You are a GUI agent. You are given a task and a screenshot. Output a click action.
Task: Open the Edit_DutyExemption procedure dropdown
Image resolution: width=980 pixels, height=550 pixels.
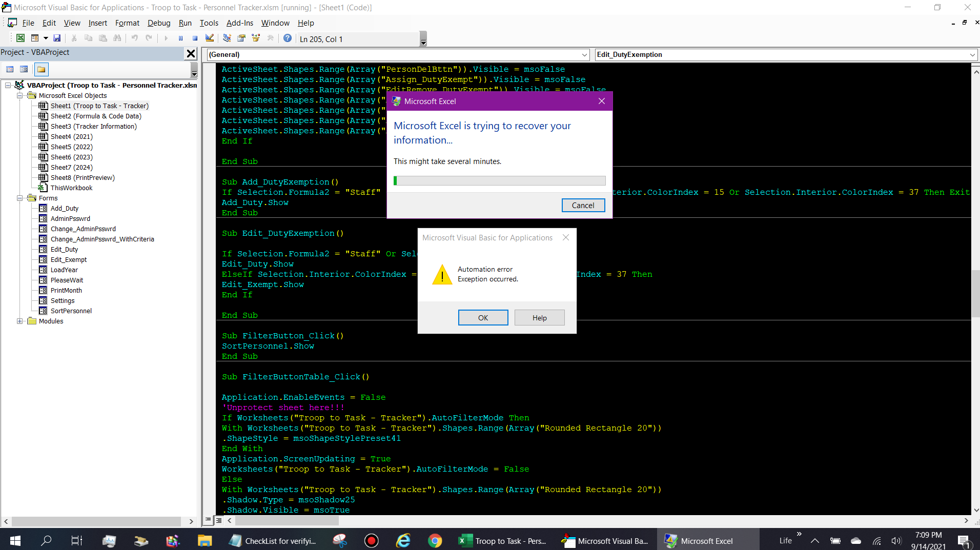point(973,55)
